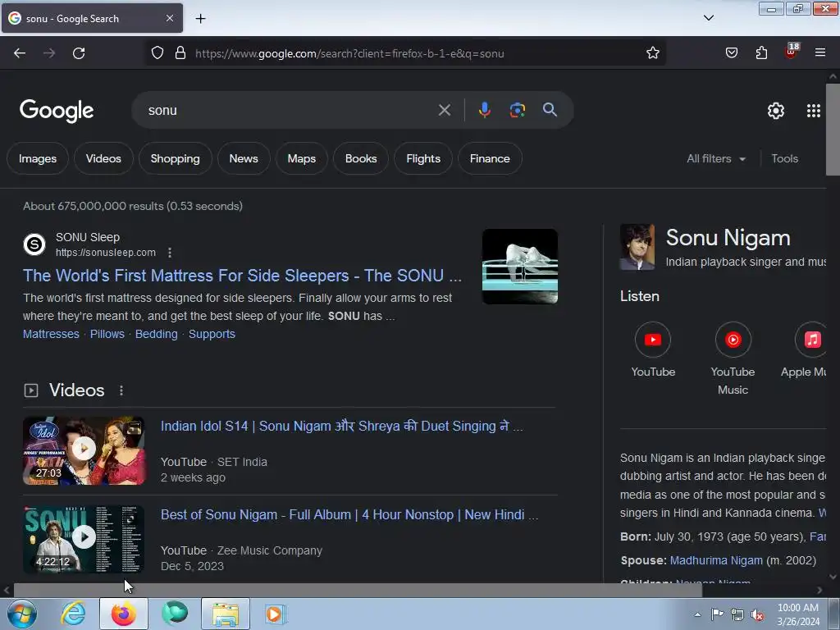Screen dimensions: 840x630
Task: Open Videos section more options
Action: click(121, 390)
